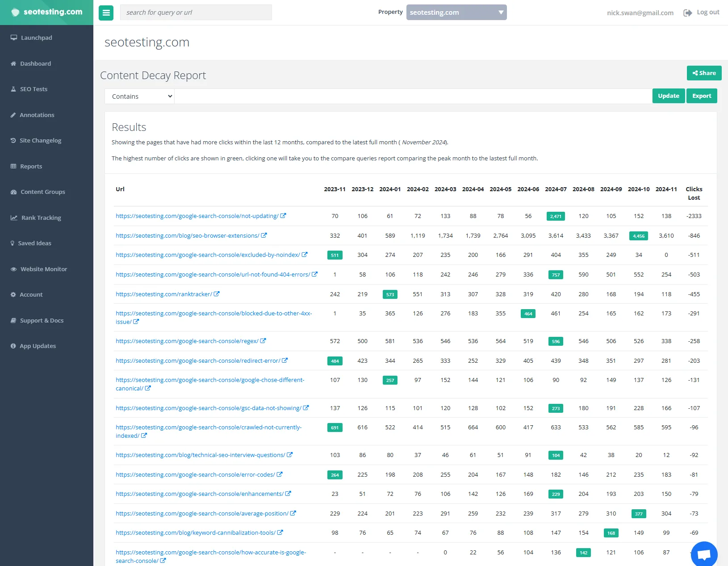Focus the search for query or url field

click(196, 13)
